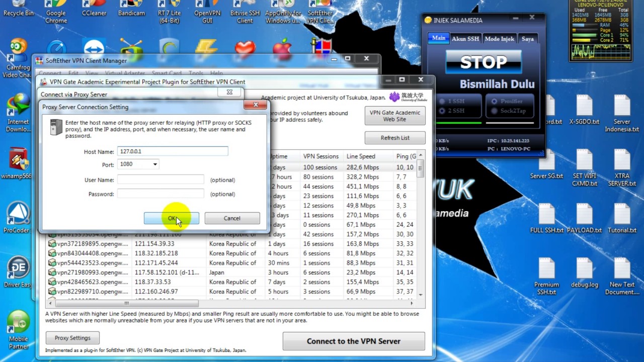The height and width of the screenshot is (362, 644).
Task: Click Connect to the VPN Server button
Action: pyautogui.click(x=354, y=341)
